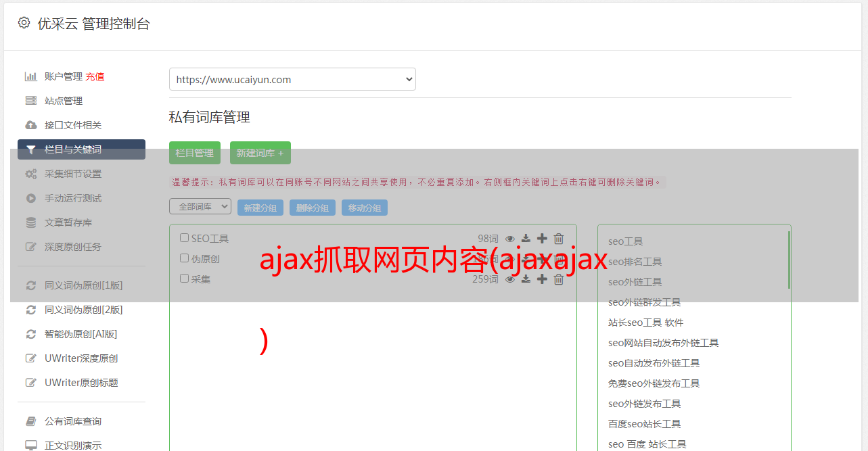The width and height of the screenshot is (868, 451).
Task: Click the gear icon beside 优采云 管理控制台
Action: click(x=24, y=23)
